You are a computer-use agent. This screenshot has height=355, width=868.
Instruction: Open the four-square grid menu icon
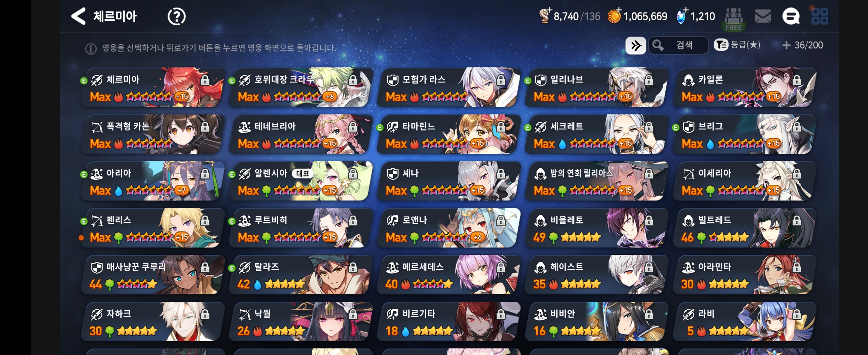pos(819,16)
